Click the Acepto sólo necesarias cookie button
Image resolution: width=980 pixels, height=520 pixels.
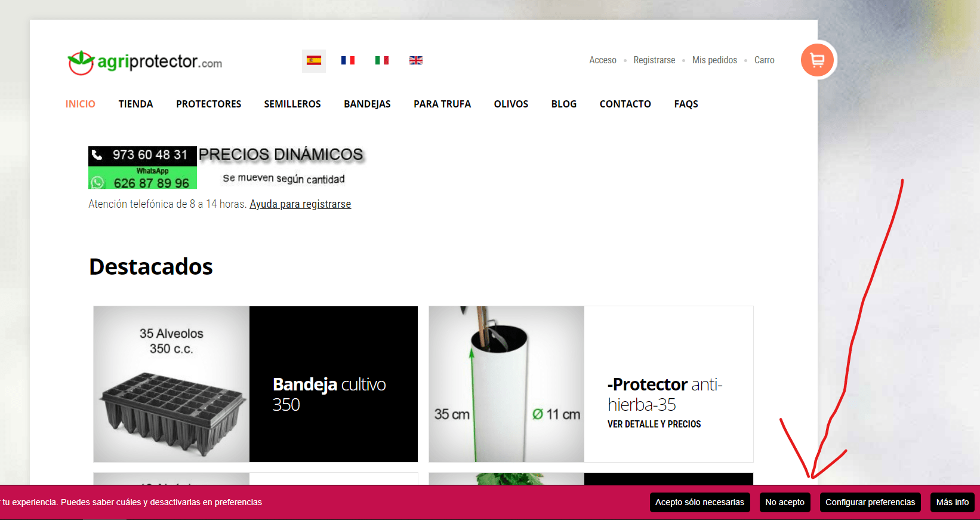(x=699, y=502)
